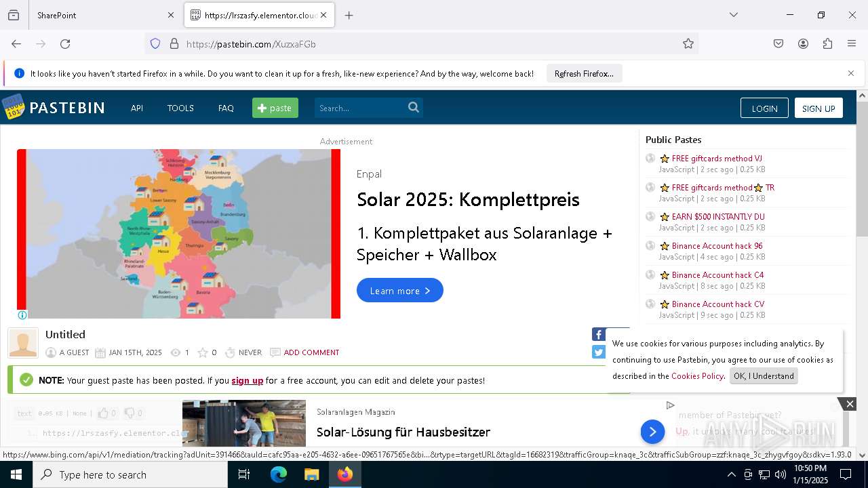The image size is (868, 488).
Task: Open EARN $500 INSTANTLY DU paste
Action: (x=718, y=217)
